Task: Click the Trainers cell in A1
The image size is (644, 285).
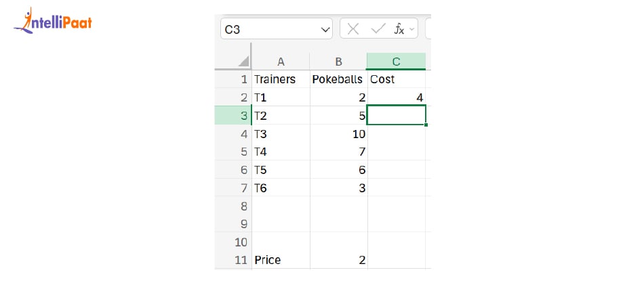Action: (281, 79)
